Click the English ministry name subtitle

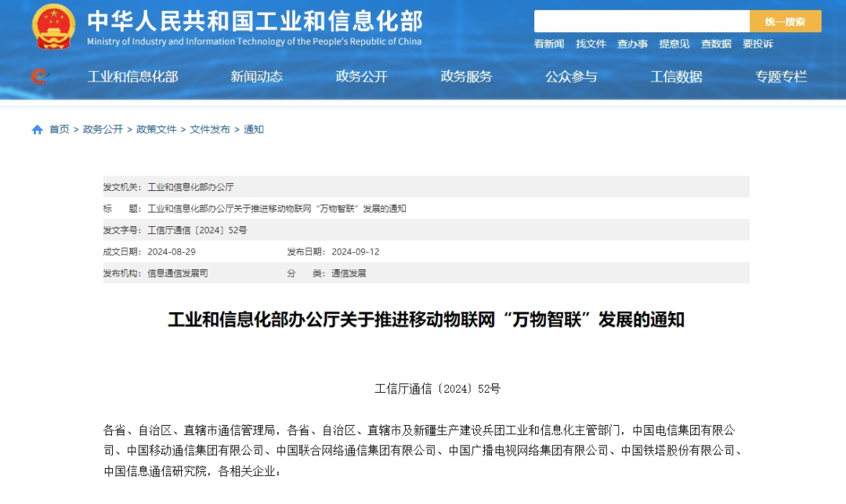coord(254,41)
